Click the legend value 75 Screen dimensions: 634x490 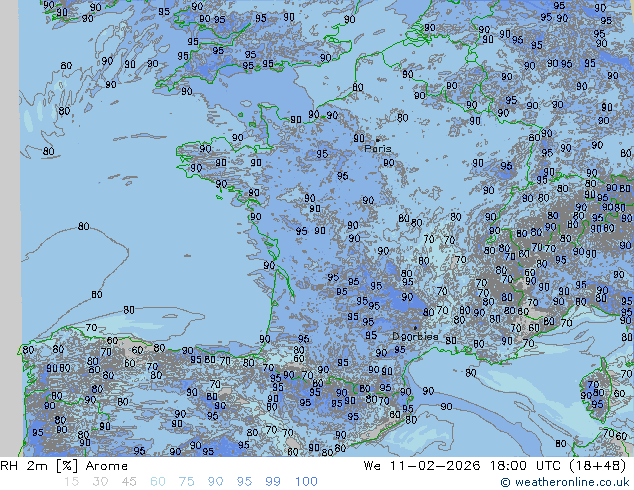point(186,482)
